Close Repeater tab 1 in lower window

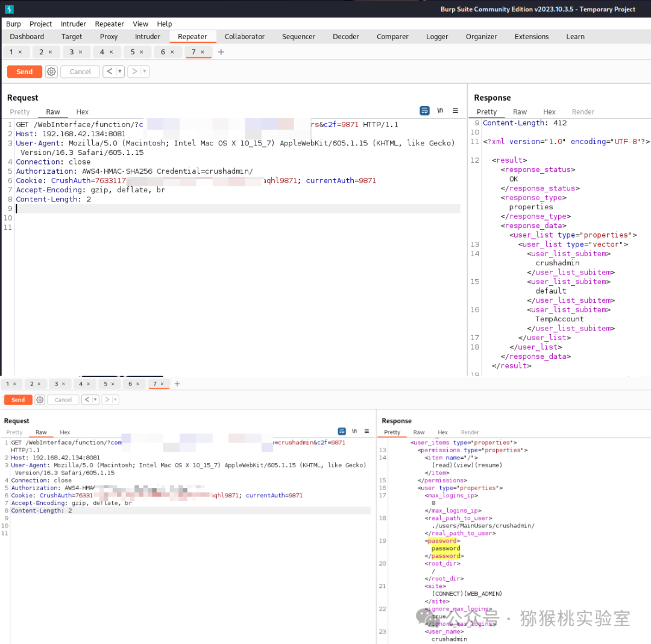point(14,384)
